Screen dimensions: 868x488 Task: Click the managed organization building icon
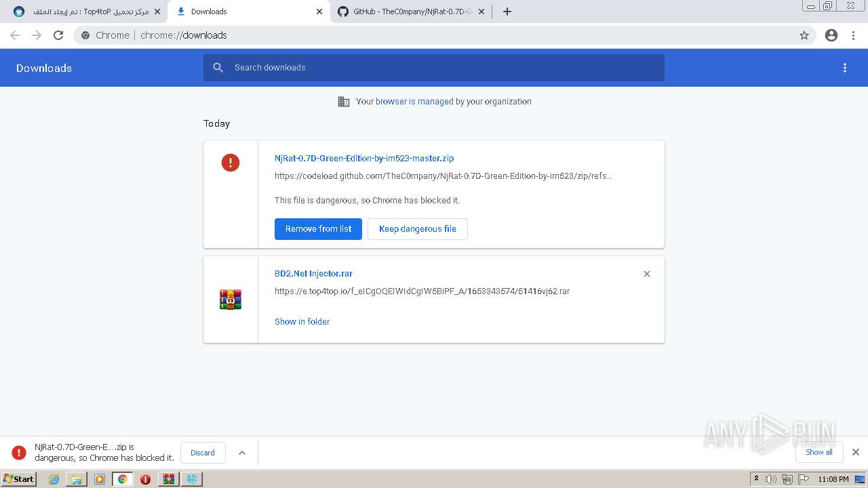[344, 102]
